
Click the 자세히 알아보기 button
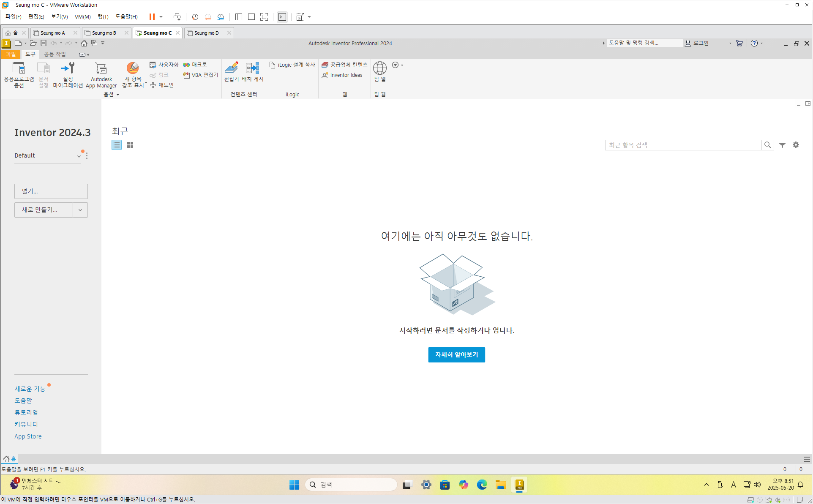pyautogui.click(x=456, y=355)
